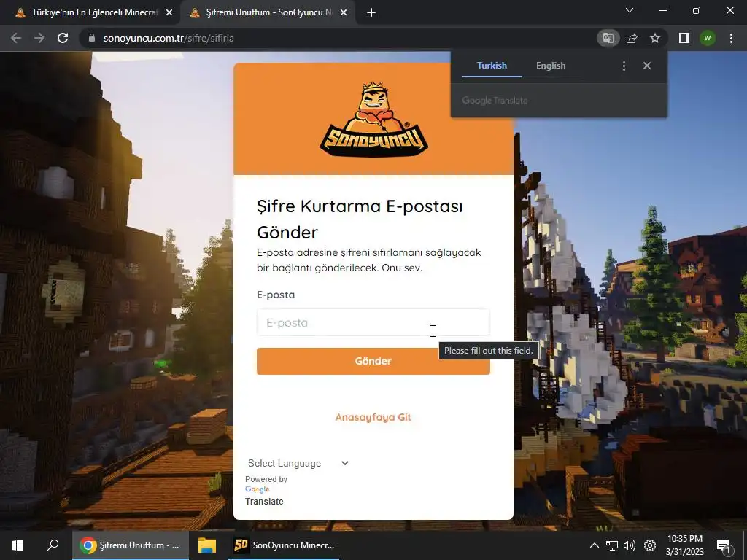The width and height of the screenshot is (747, 560).
Task: Close the Türkiye'nin En Eğlenceli tab
Action: pos(169,12)
